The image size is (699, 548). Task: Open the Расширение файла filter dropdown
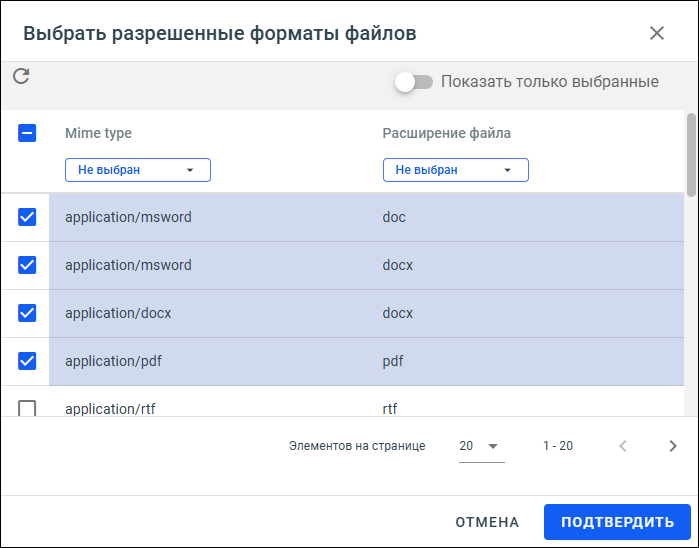point(456,170)
